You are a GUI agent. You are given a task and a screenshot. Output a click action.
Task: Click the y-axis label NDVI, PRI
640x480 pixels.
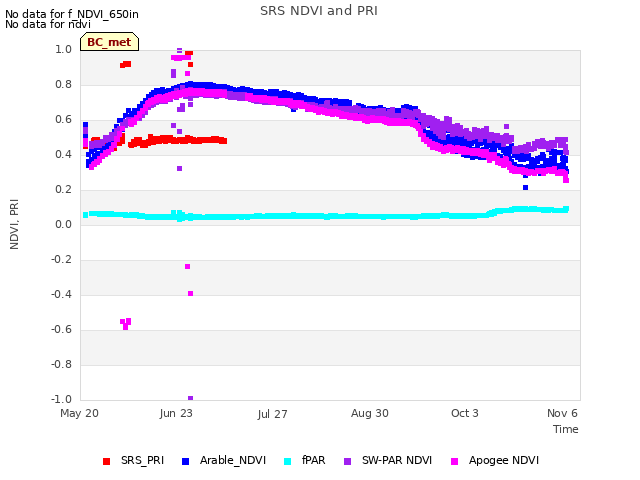[x=14, y=224]
